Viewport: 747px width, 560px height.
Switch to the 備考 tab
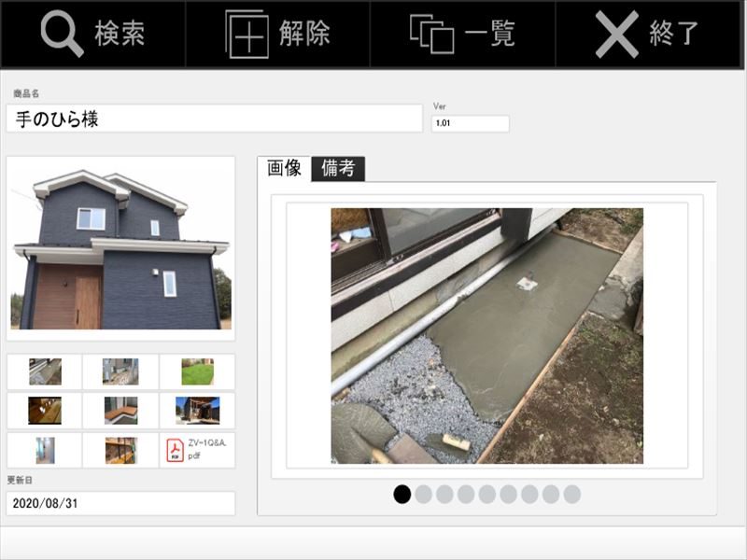338,168
